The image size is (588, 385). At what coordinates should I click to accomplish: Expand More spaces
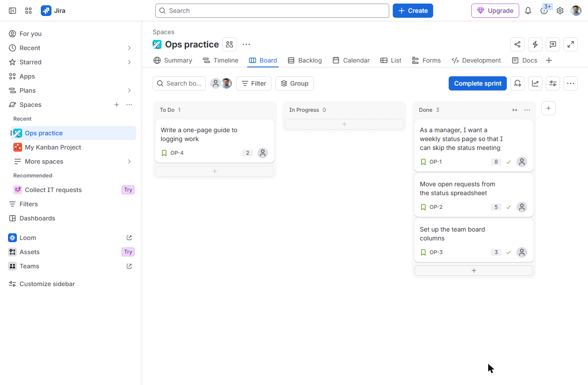[x=73, y=161]
